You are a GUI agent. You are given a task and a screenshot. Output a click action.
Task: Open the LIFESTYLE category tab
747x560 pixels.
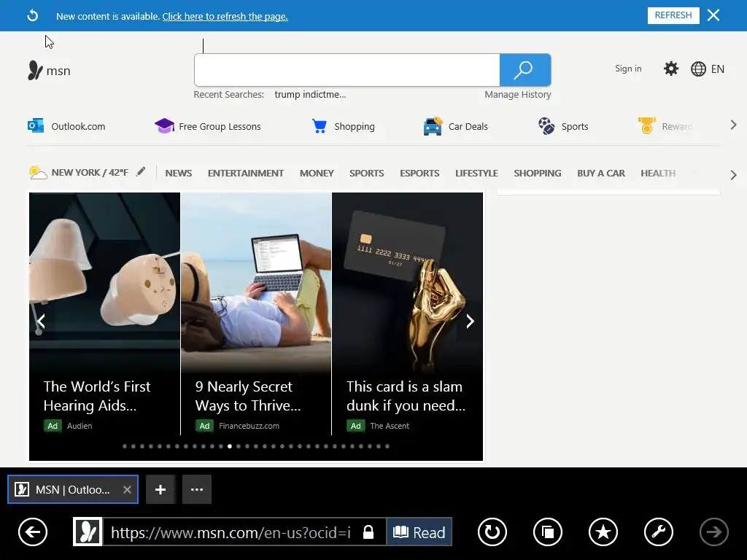point(476,174)
